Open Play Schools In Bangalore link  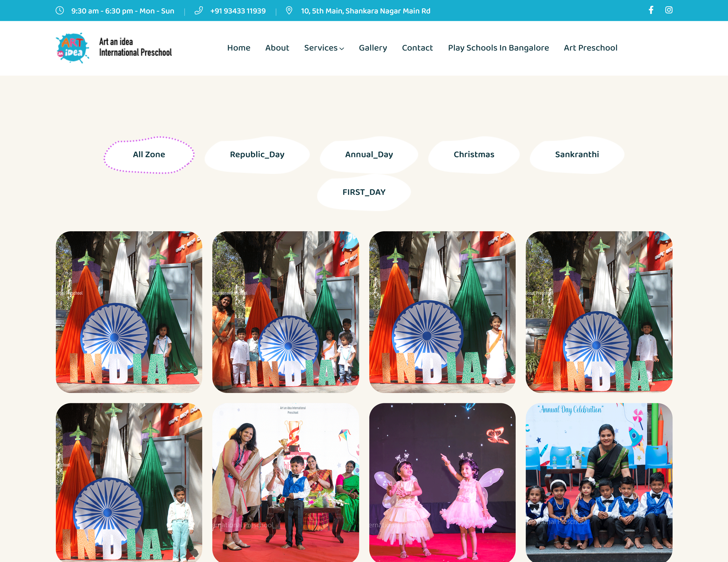point(498,48)
